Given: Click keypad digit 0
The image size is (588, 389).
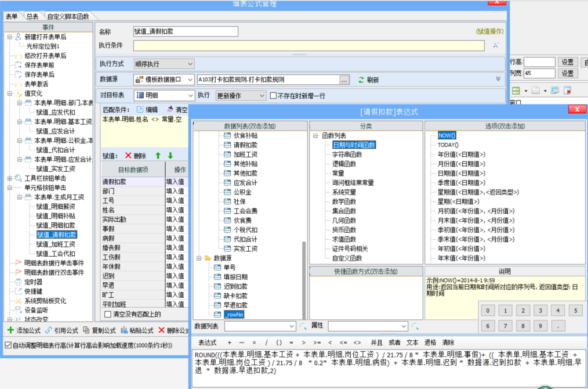Looking at the screenshot, I should tap(488, 311).
